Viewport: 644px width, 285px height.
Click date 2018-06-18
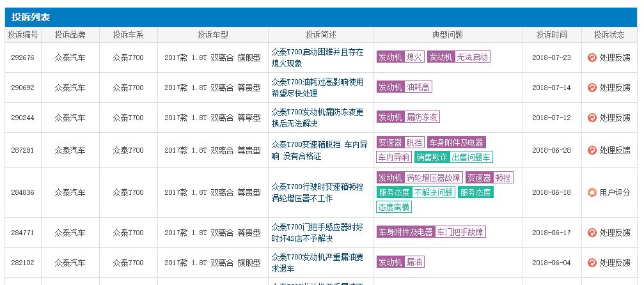(x=552, y=192)
